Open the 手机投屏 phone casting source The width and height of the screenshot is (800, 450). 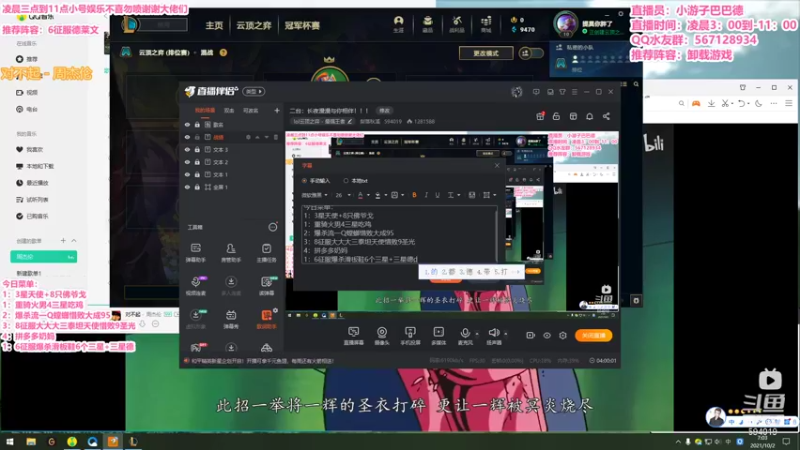point(410,336)
